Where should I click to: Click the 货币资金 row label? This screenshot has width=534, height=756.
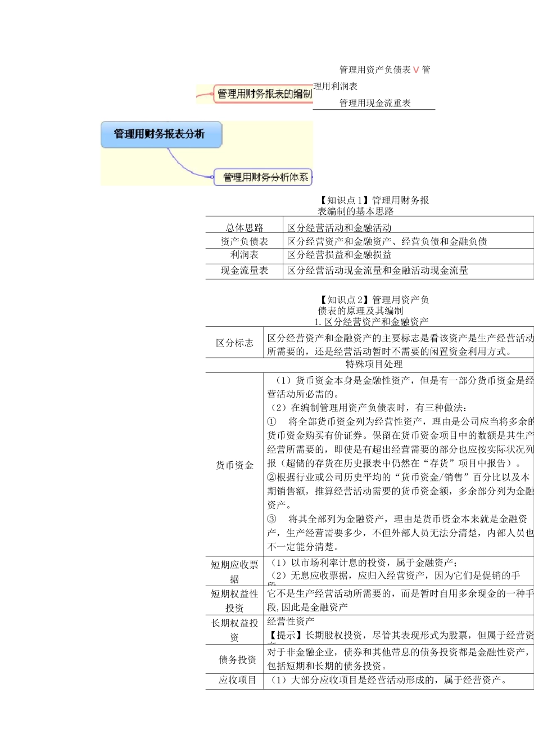[234, 465]
